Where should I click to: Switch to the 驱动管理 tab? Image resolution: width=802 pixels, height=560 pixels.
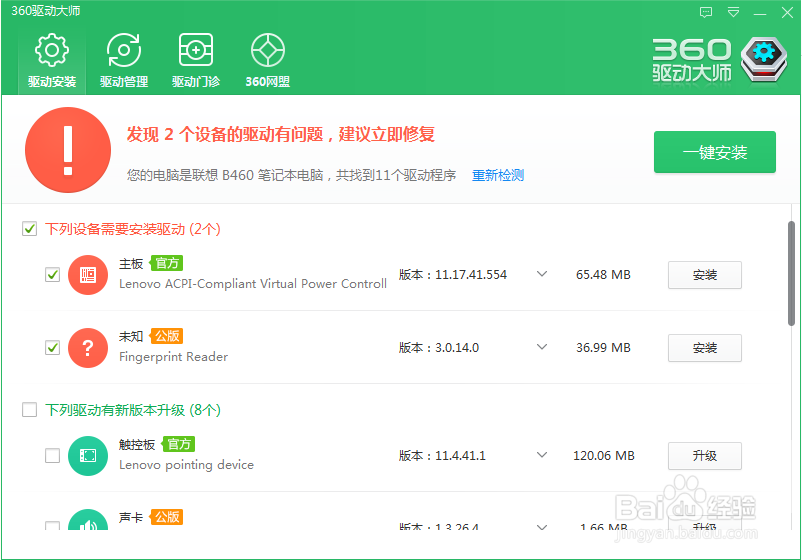(x=124, y=61)
